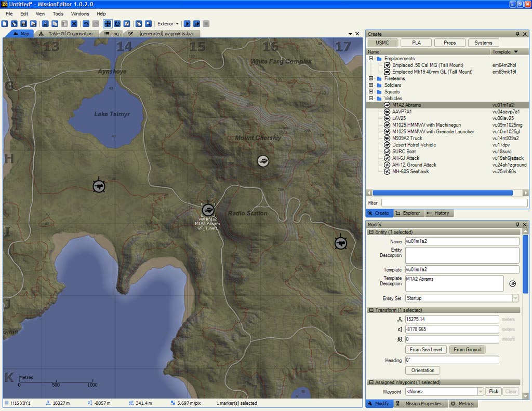Click the Filter text field
Screen dimensions: 532x411
[x=454, y=203]
